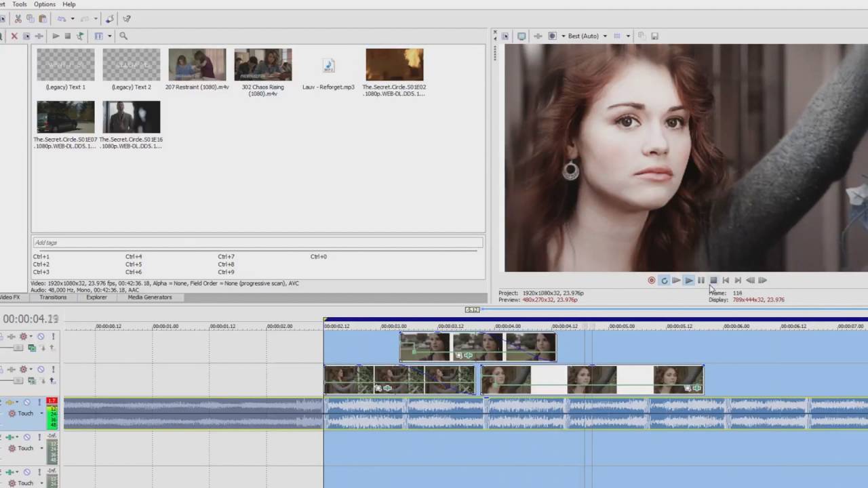This screenshot has width=868, height=488.
Task: Go to end of project
Action: [x=738, y=280]
